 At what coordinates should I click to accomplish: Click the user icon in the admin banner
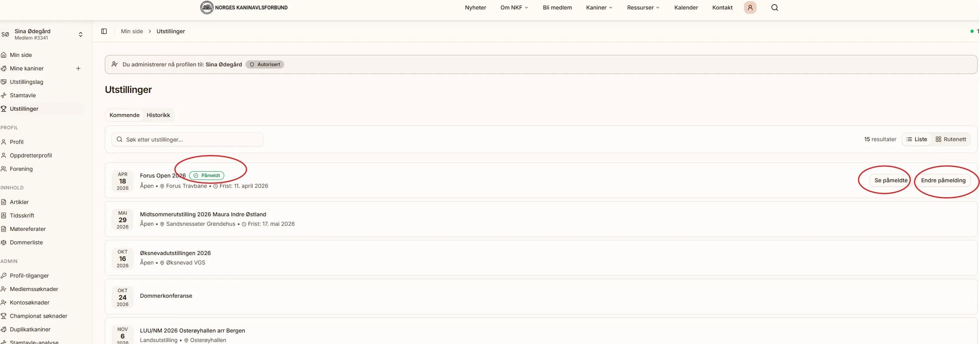click(x=115, y=64)
